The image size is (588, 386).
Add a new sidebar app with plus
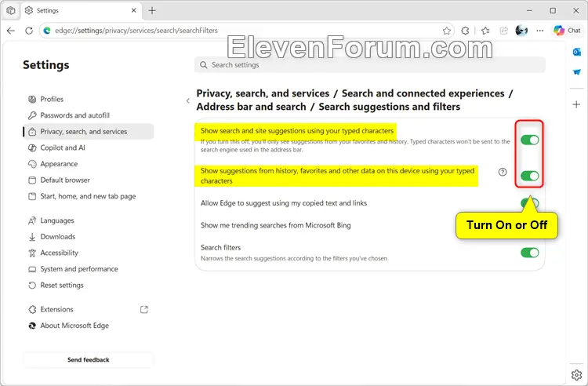coord(577,104)
